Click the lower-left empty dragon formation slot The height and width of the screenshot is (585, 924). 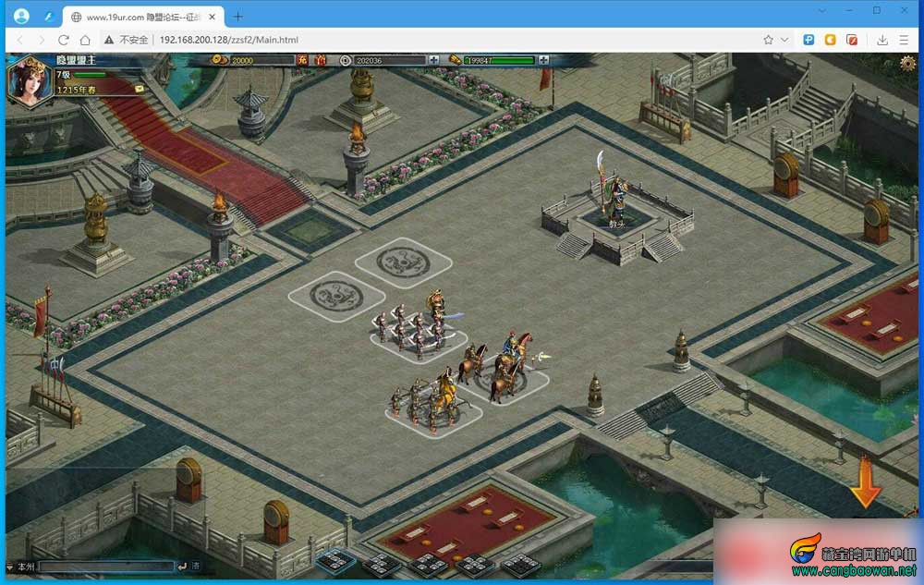coord(336,297)
